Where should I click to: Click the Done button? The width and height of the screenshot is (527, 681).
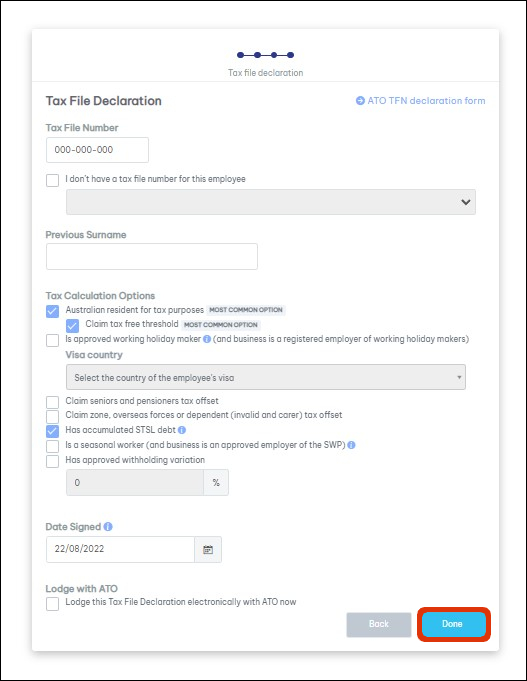[x=454, y=624]
